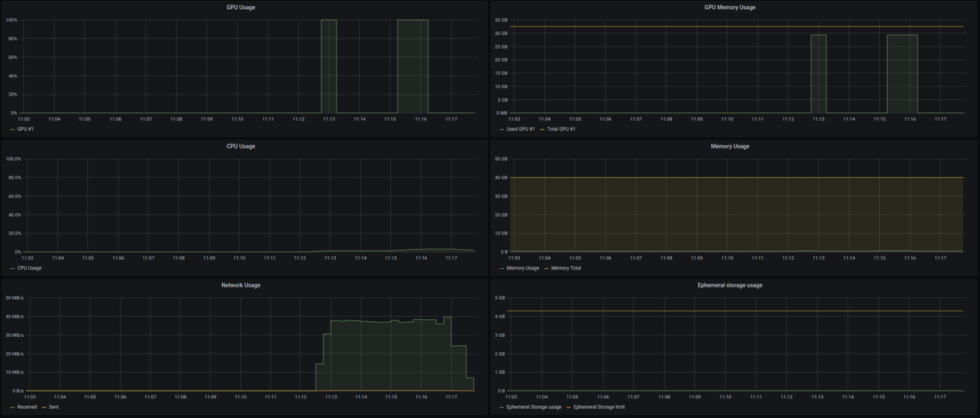Open the GPU Memory Usage panel title menu
The image size is (980, 418).
click(729, 7)
